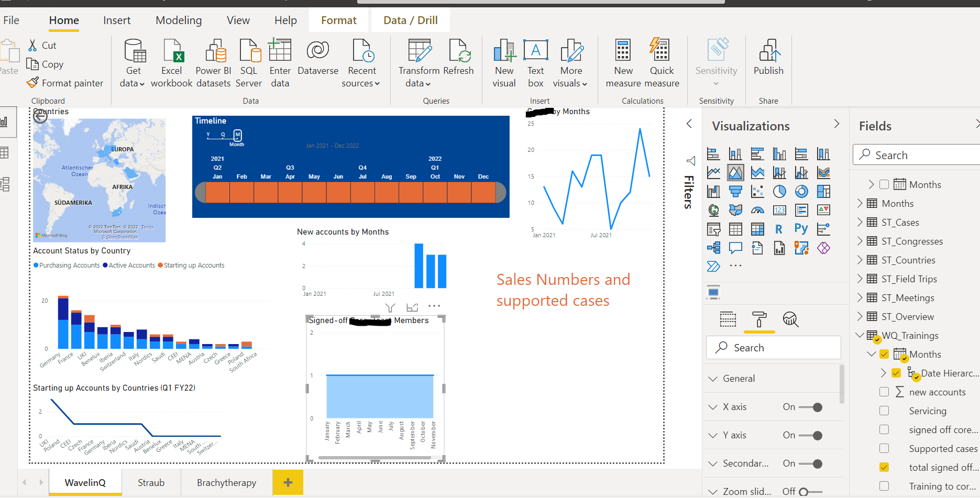The image size is (980, 498).
Task: Click Format painter in Clipboard
Action: 65,83
